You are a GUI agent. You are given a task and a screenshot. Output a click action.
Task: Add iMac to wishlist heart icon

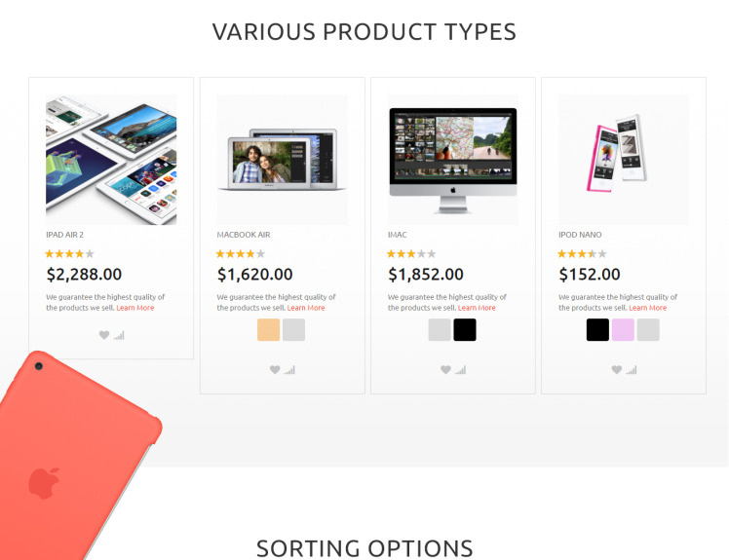[x=445, y=370]
